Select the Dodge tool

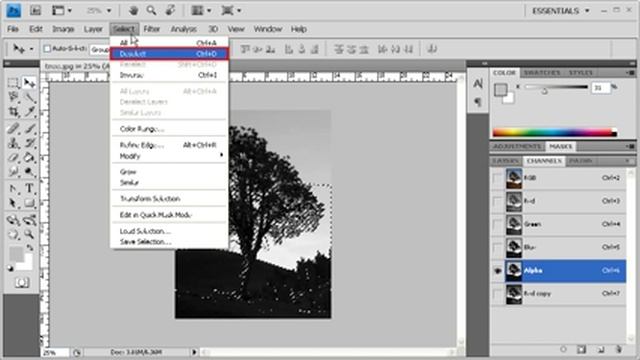(x=29, y=171)
